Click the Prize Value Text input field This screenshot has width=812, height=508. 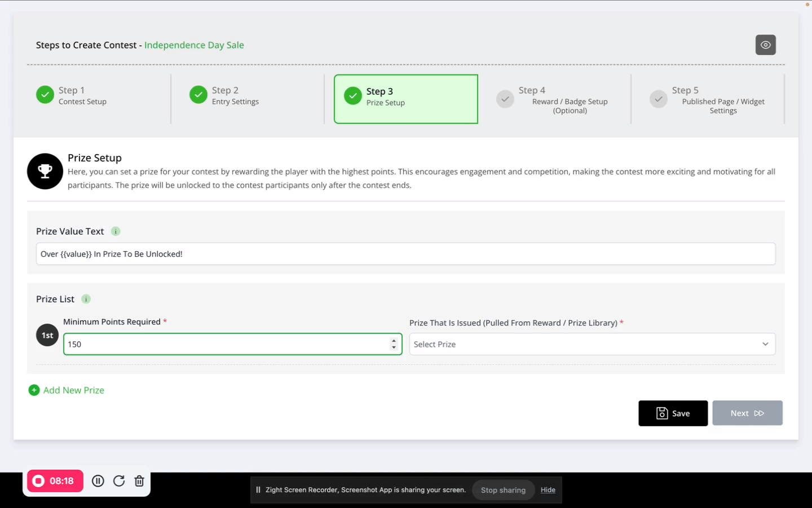click(405, 254)
